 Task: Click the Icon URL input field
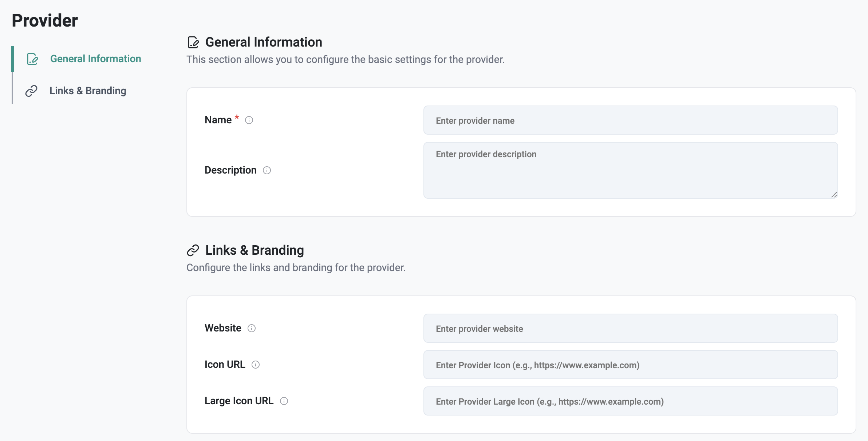coord(630,365)
